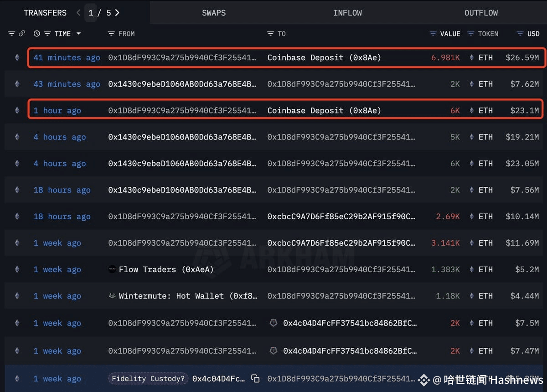
Task: Open Coinbase Deposit in $26.59M row
Action: (x=324, y=57)
